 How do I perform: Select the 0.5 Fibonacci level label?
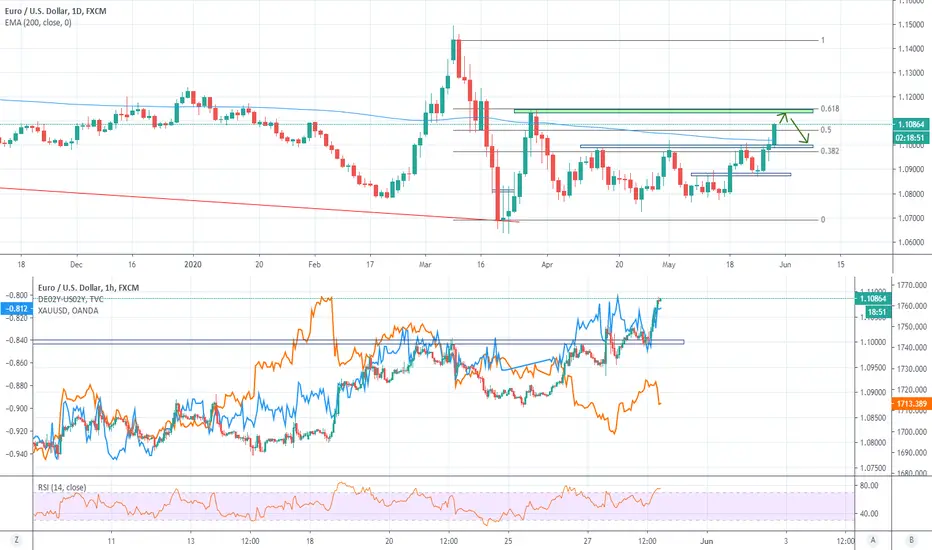pyautogui.click(x=826, y=130)
